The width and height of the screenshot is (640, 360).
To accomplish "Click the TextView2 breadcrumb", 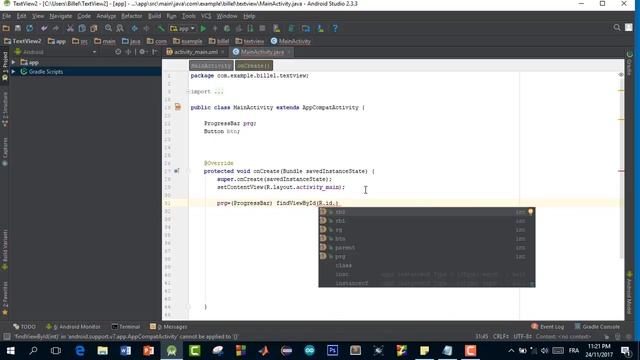I will (23, 41).
